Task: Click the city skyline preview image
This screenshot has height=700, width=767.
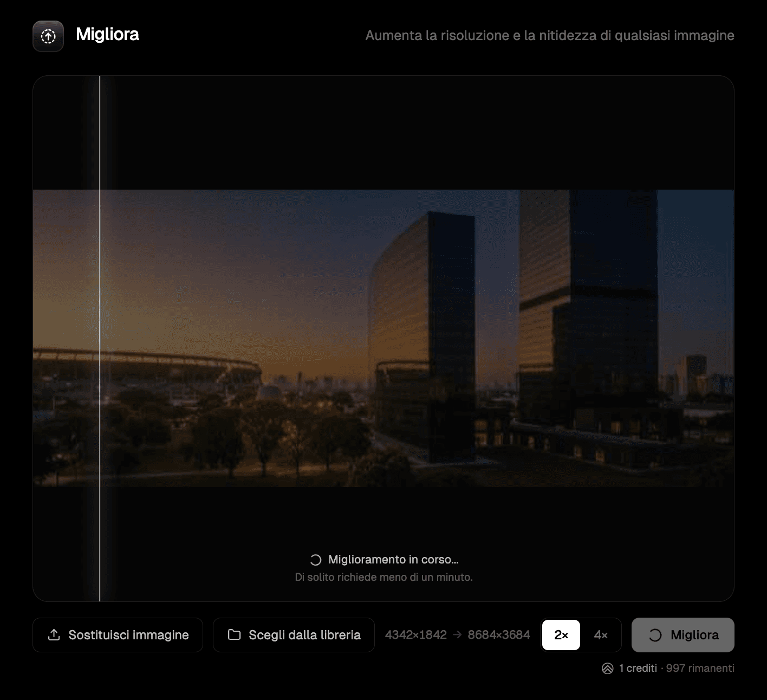Action: (383, 338)
